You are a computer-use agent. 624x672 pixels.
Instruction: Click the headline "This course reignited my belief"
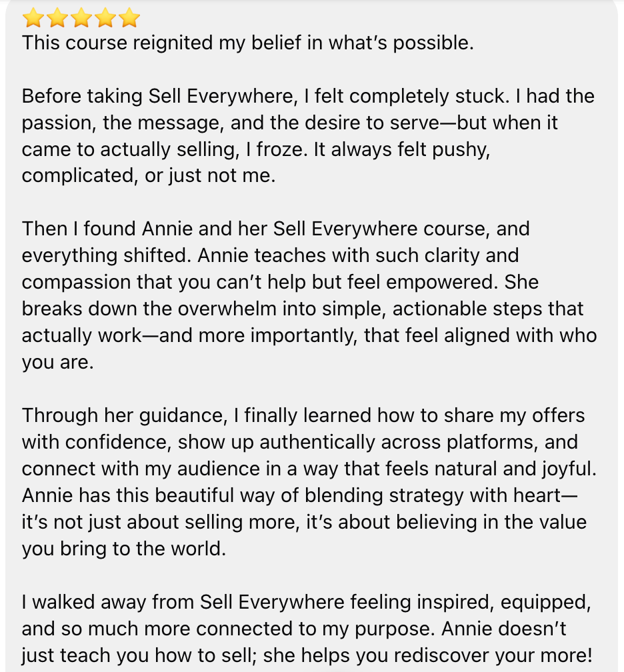247,43
